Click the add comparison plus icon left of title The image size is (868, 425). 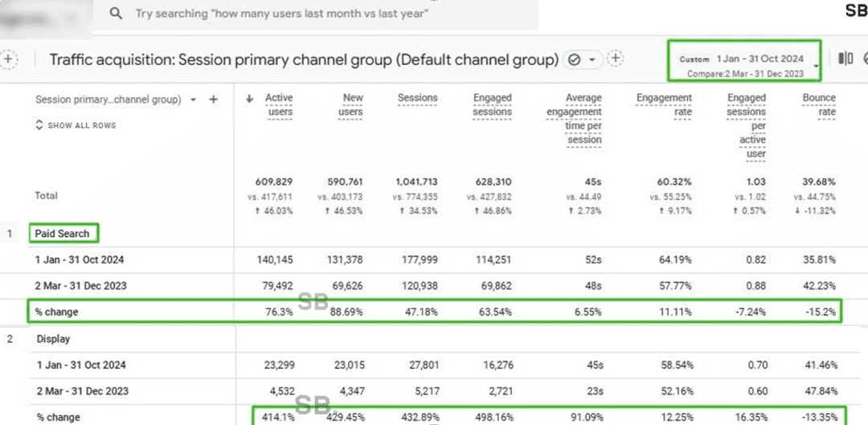point(8,59)
